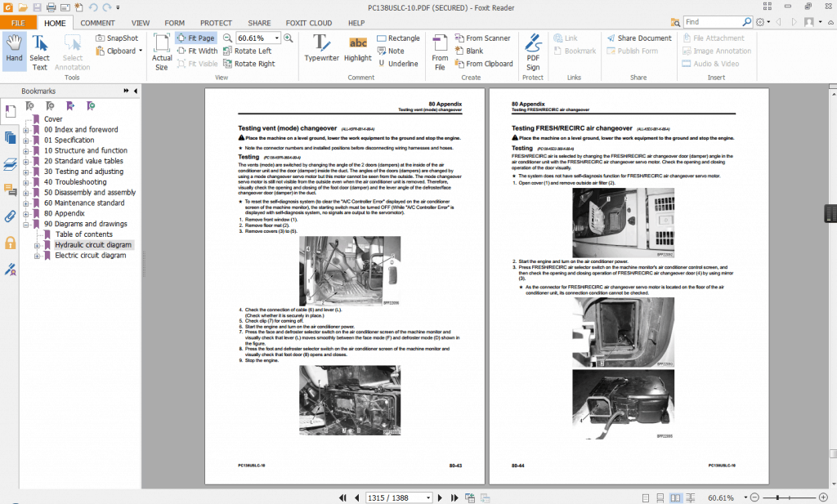Go to the previous page
The height and width of the screenshot is (504, 837).
coord(356,497)
